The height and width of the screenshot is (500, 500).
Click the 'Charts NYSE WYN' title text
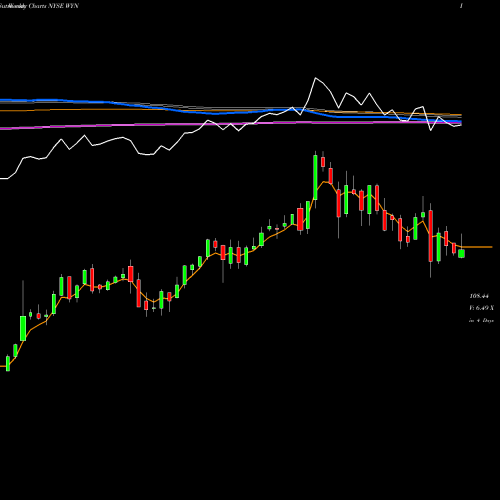54,6
